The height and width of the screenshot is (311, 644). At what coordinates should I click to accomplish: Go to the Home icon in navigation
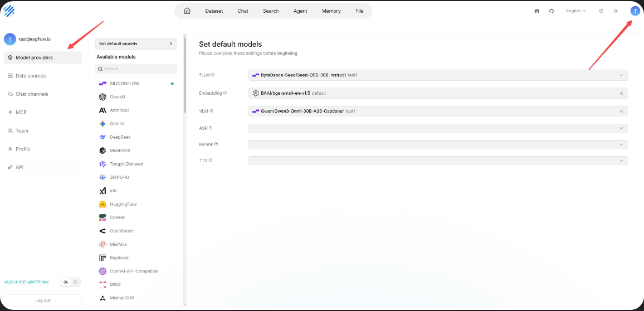(x=187, y=11)
